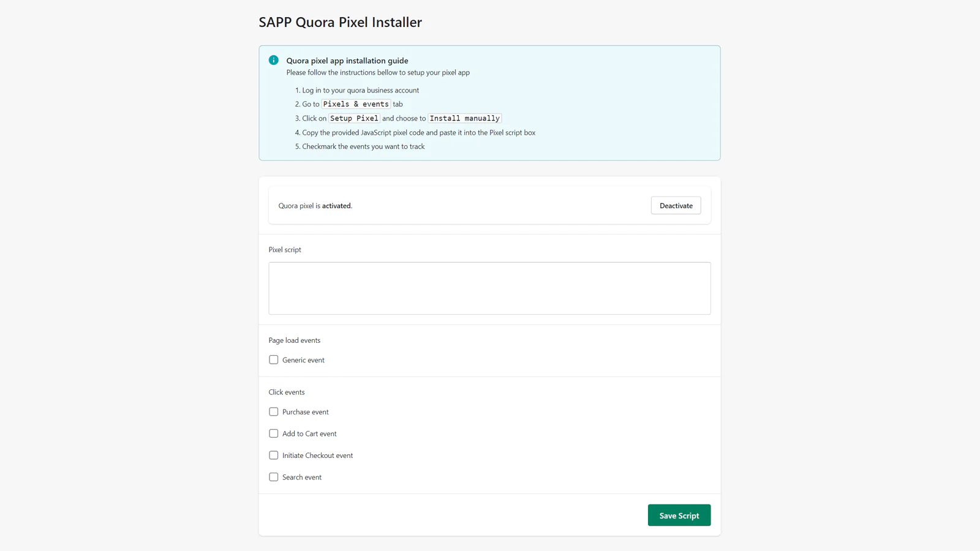980x551 pixels.
Task: Click the 'SAPP Quora Pixel Installer' page title
Action: click(340, 22)
